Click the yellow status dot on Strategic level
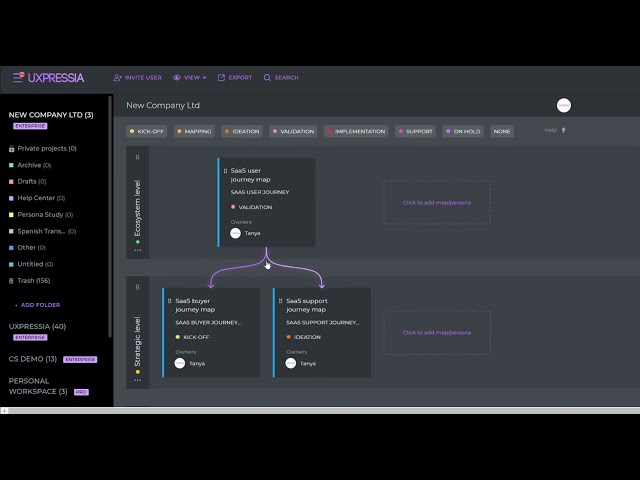Screen dimensions: 640x480 pyautogui.click(x=138, y=372)
